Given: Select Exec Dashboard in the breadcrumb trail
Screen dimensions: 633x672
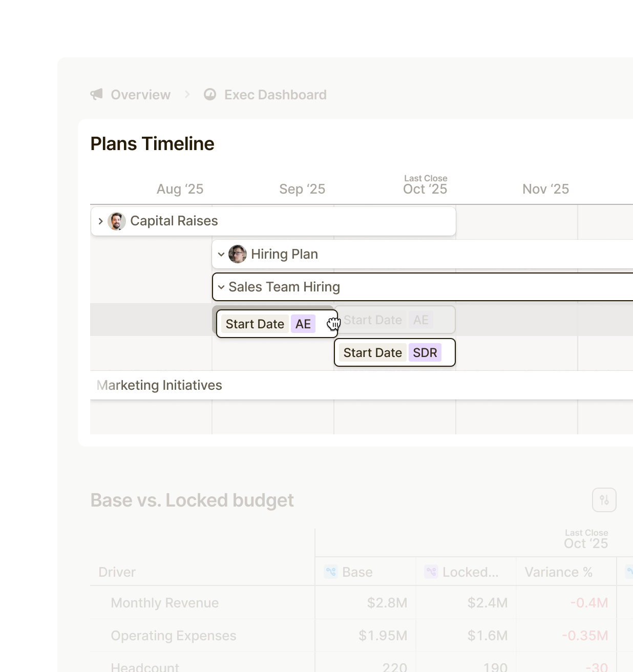Looking at the screenshot, I should (275, 94).
